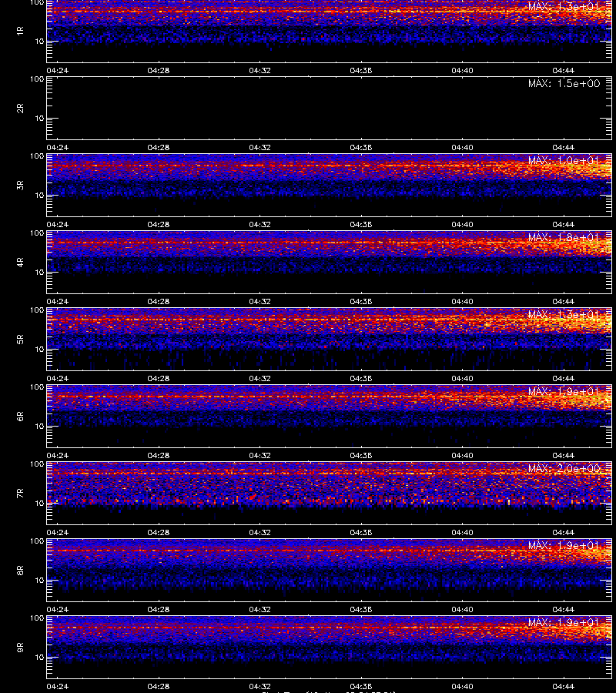This screenshot has height=693, width=616.
Task: Click inside the empty 2R spectrogram plot
Action: [x=330, y=109]
